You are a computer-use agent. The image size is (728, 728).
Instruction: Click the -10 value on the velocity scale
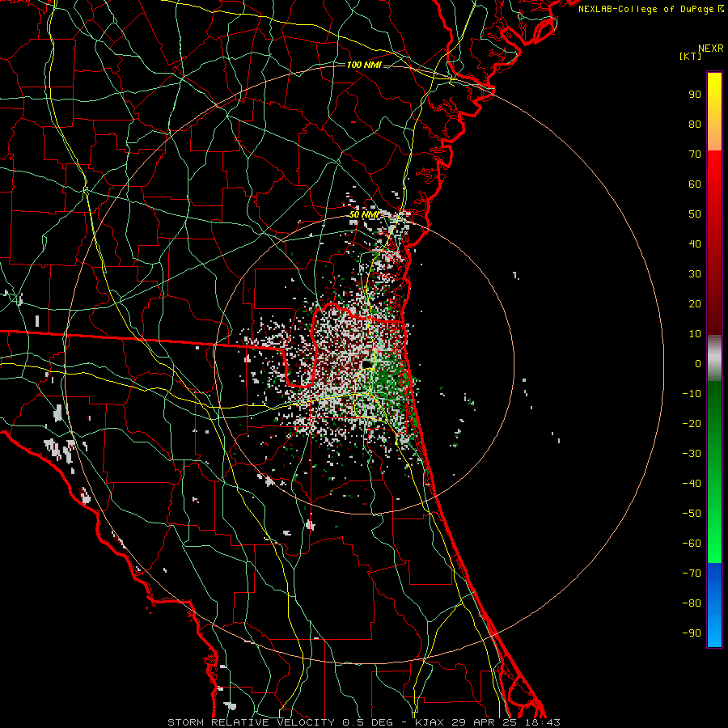tap(692, 394)
